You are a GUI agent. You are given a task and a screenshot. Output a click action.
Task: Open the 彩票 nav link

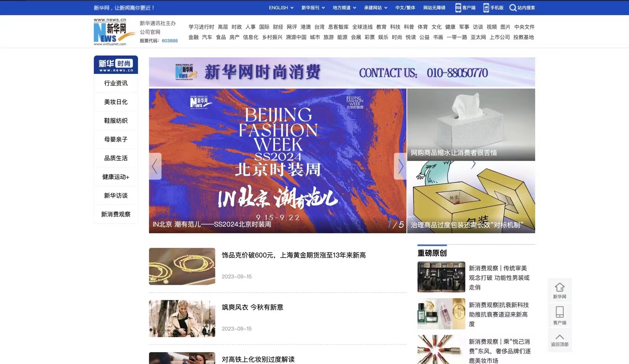point(370,37)
